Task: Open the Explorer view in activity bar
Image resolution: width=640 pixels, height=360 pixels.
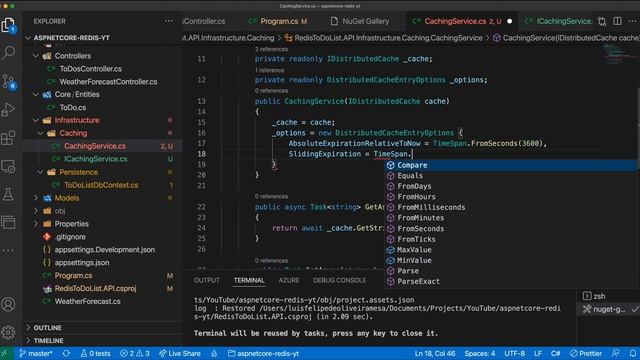Action: 8,25
